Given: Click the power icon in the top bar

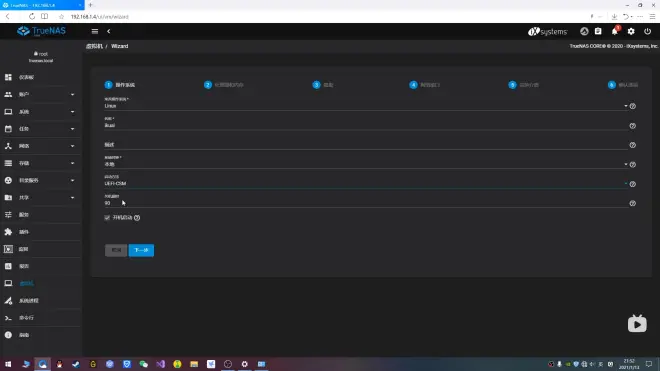Looking at the screenshot, I should (x=647, y=31).
